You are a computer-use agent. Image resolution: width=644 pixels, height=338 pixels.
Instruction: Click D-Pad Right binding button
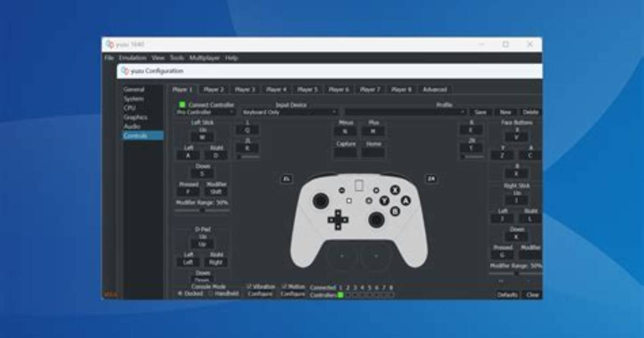216,263
